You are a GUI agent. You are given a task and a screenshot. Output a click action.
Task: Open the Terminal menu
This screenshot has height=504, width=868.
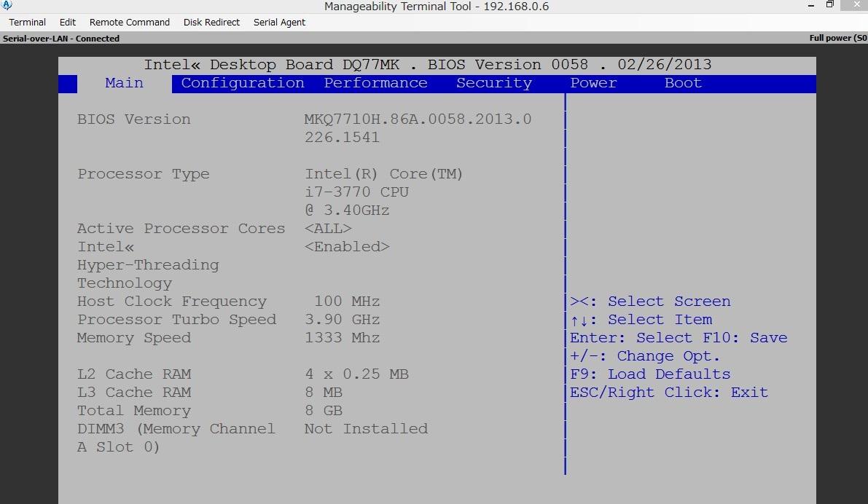pos(27,22)
